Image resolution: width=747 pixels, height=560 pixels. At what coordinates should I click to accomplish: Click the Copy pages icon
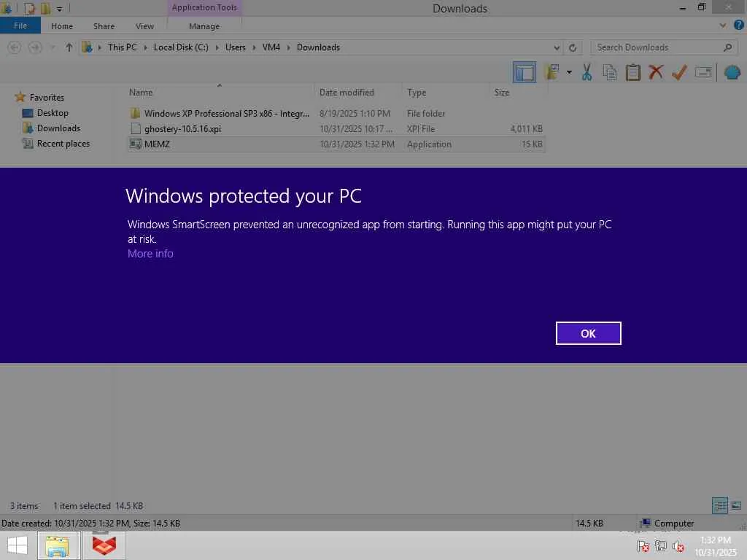pos(610,72)
